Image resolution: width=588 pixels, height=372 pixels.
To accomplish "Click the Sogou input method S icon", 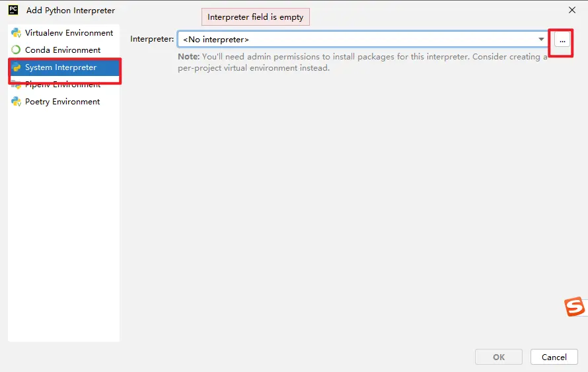I will click(575, 307).
